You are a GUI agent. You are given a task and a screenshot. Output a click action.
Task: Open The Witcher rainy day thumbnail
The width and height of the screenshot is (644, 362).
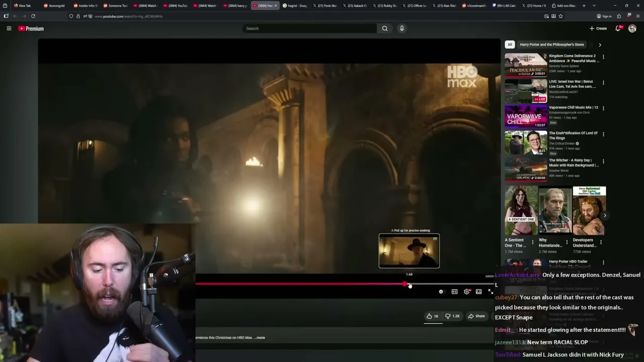click(x=526, y=169)
